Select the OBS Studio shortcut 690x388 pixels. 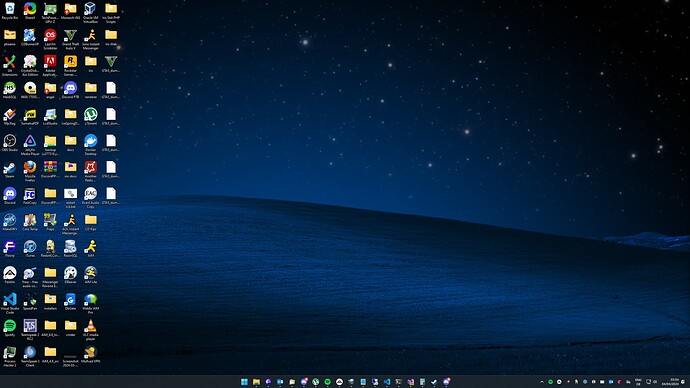(x=10, y=143)
